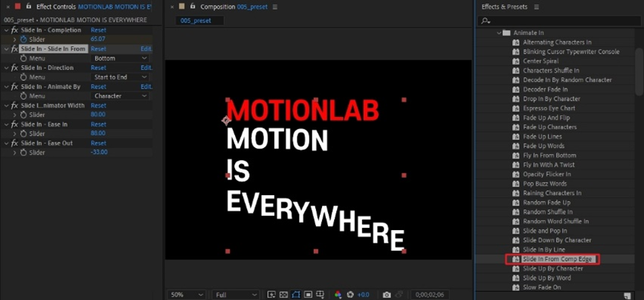Toggle stopwatch for Slide In From Menu

pyautogui.click(x=23, y=58)
